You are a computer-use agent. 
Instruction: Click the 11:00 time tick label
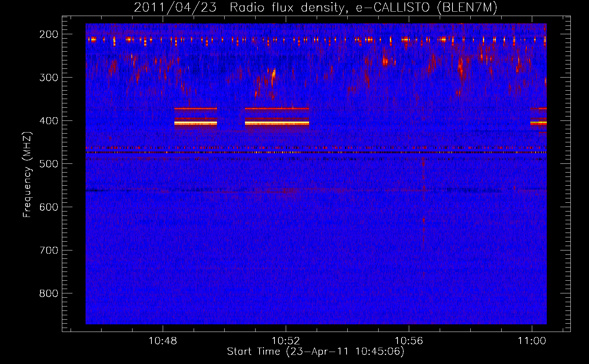[x=532, y=341]
